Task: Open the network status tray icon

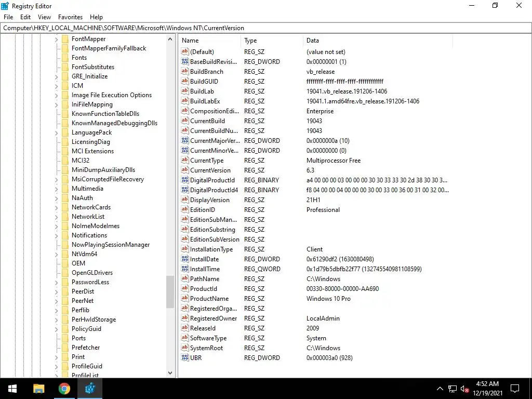Action: tap(453, 389)
